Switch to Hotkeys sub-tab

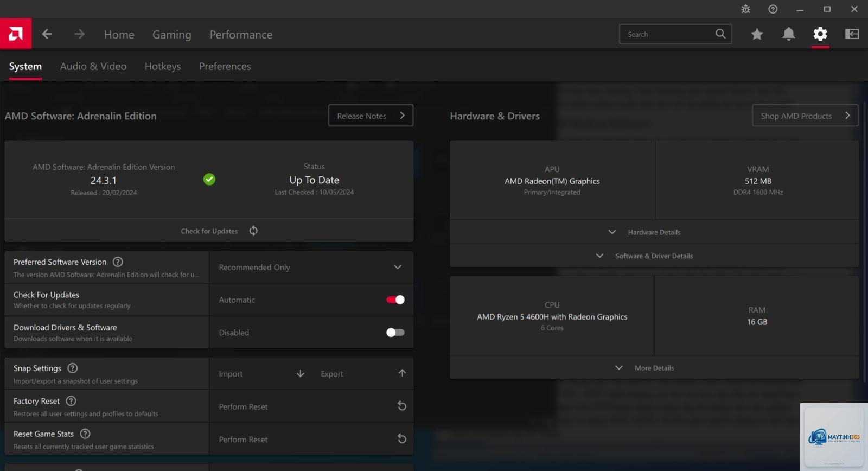pos(163,66)
